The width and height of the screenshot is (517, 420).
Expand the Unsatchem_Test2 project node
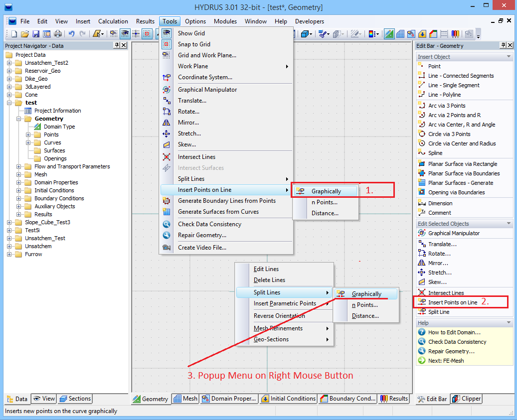coord(9,63)
